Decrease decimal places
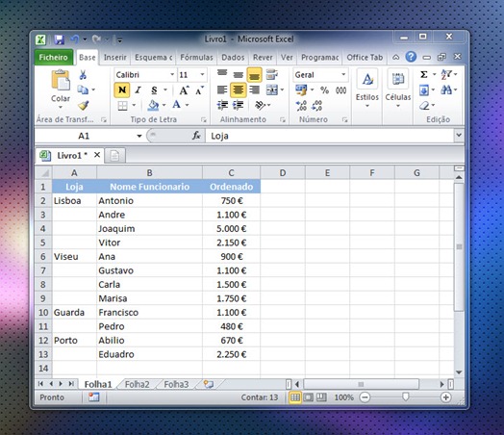This screenshot has height=435, width=504. pos(317,106)
